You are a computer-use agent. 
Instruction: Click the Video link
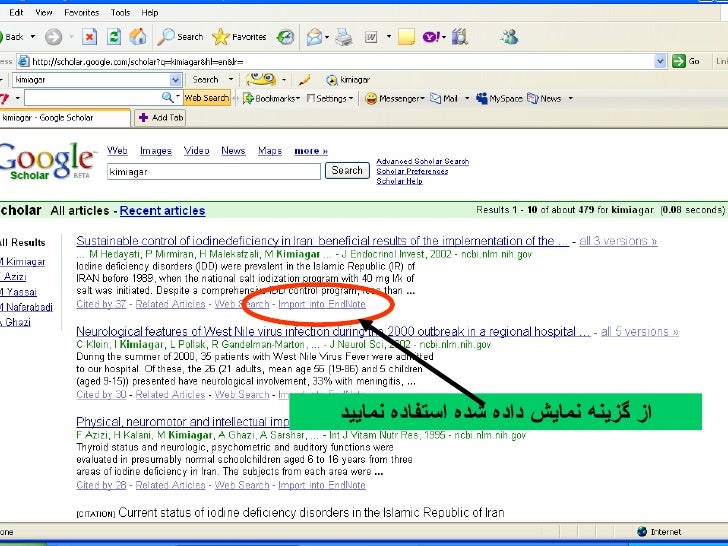pos(196,151)
